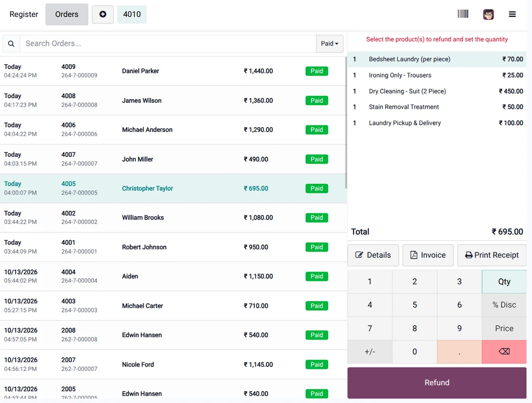Open Michael Carter order 4003
532x403 pixels.
(x=173, y=306)
